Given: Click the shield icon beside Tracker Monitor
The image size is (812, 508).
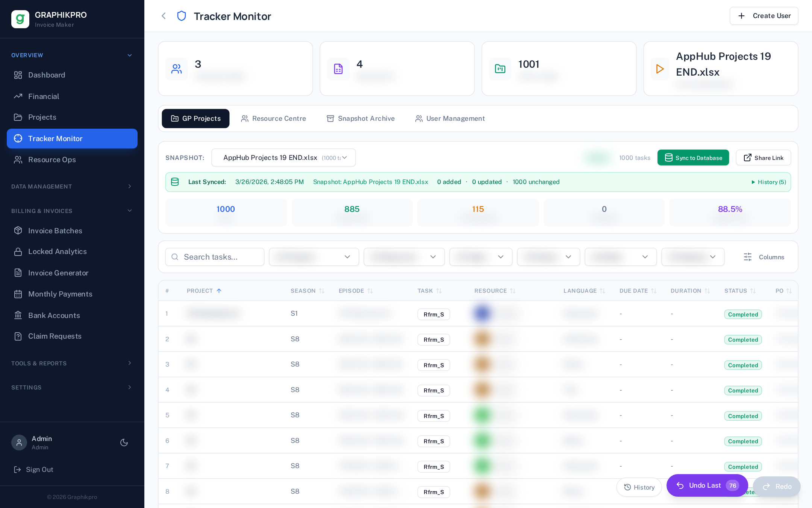Looking at the screenshot, I should click(x=182, y=16).
